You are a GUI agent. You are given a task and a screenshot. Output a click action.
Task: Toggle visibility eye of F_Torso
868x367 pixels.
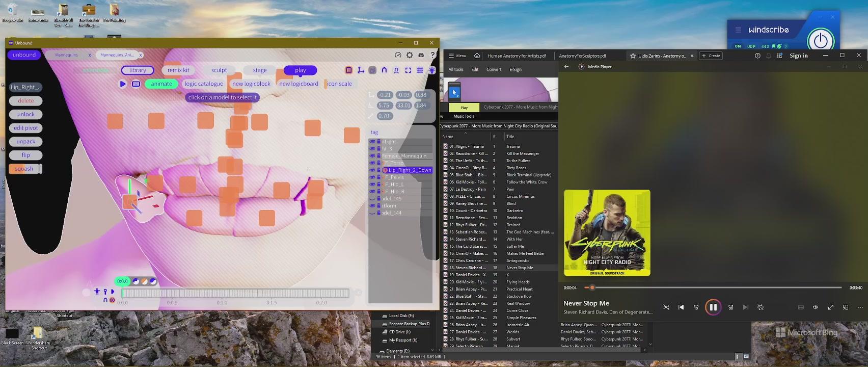coord(372,163)
